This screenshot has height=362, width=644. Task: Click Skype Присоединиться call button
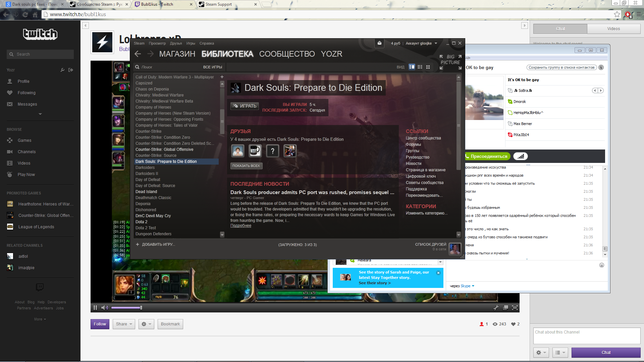pyautogui.click(x=487, y=157)
